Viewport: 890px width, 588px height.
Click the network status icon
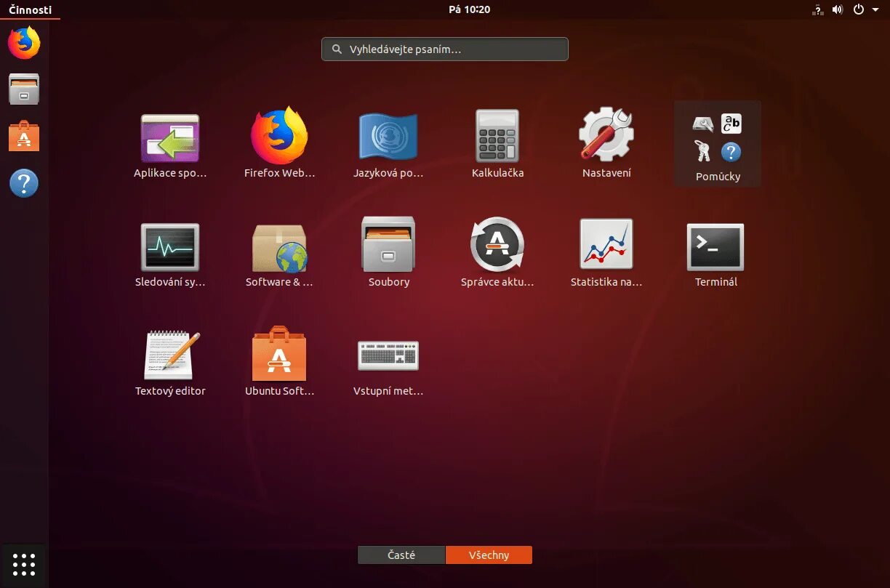pyautogui.click(x=818, y=9)
